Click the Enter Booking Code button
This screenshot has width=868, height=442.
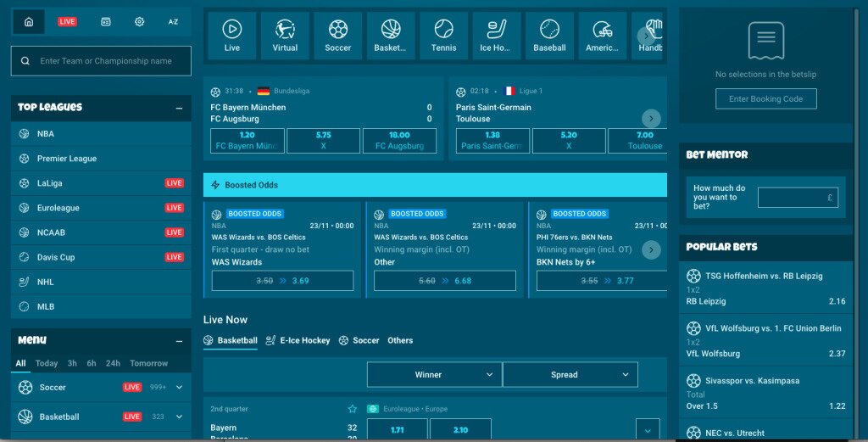tap(765, 99)
